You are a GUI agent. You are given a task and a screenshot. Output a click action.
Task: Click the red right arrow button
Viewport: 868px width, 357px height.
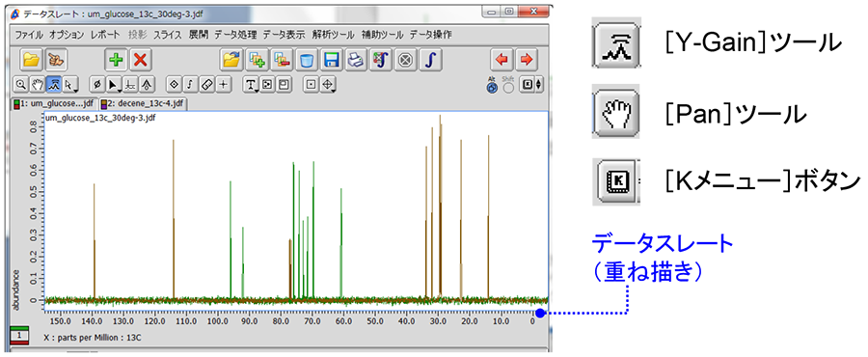tap(527, 59)
